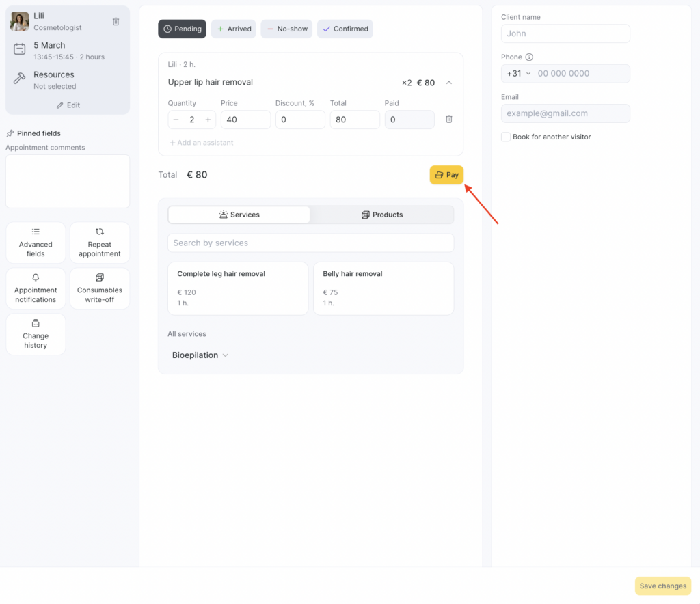Click the phone info icon

pyautogui.click(x=529, y=57)
